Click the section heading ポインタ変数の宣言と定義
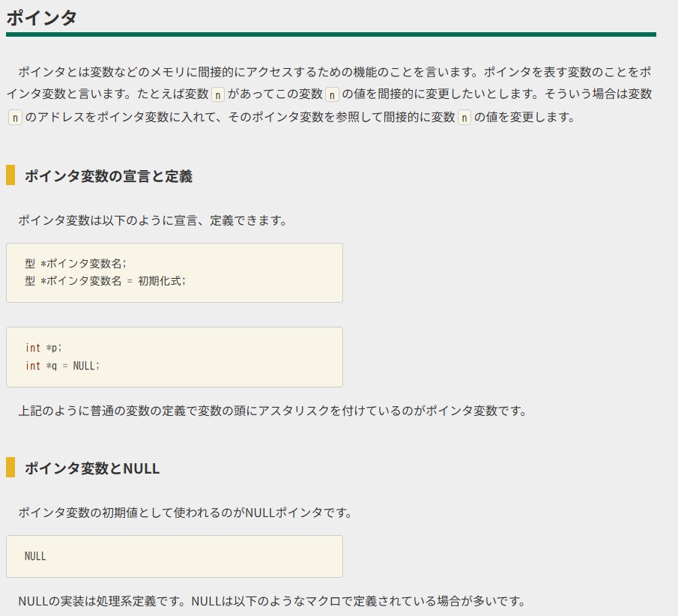Viewport: 678px width, 616px height. pos(109,176)
